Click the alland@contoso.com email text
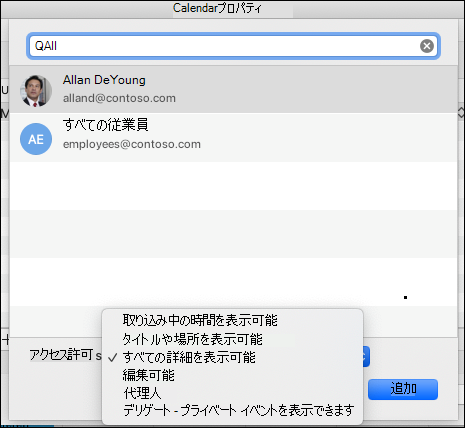 pos(119,98)
